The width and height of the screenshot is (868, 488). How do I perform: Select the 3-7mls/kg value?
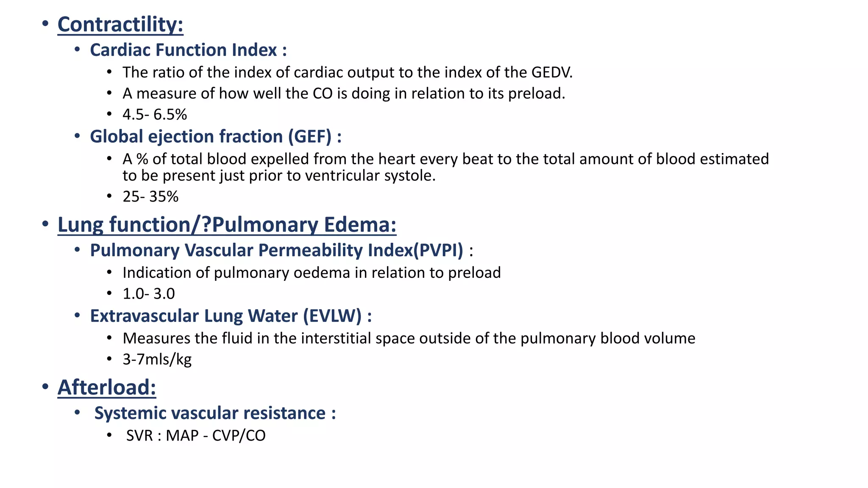[157, 360]
